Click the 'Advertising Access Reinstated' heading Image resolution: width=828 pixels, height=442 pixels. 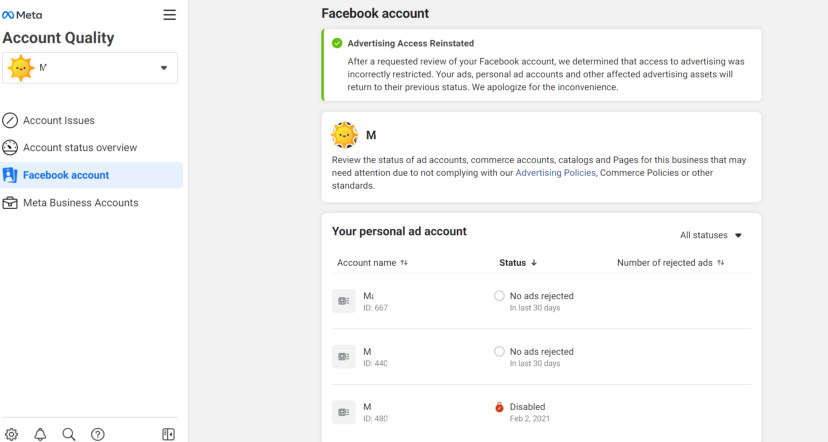coord(410,43)
